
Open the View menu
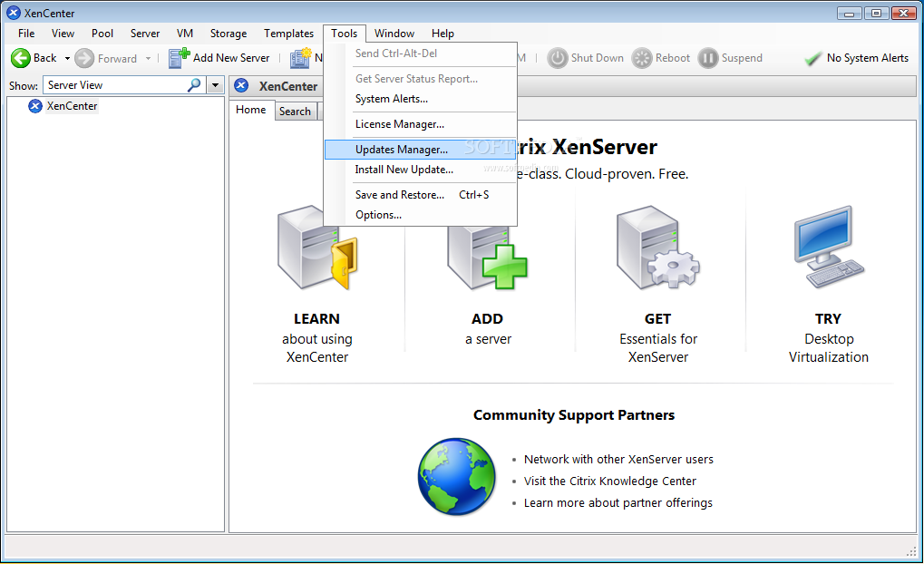pyautogui.click(x=63, y=34)
